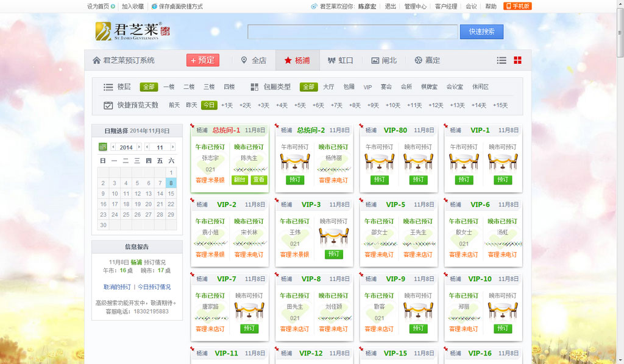This screenshot has width=624, height=364.
Task: Choose +7天 preview day
Action: (336, 105)
